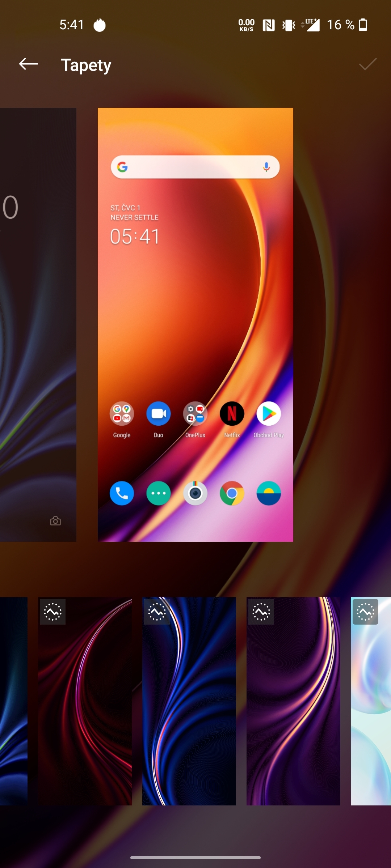Tap the 0.00 KB/S network speed indicator
This screenshot has height=868, width=391.
(x=247, y=25)
